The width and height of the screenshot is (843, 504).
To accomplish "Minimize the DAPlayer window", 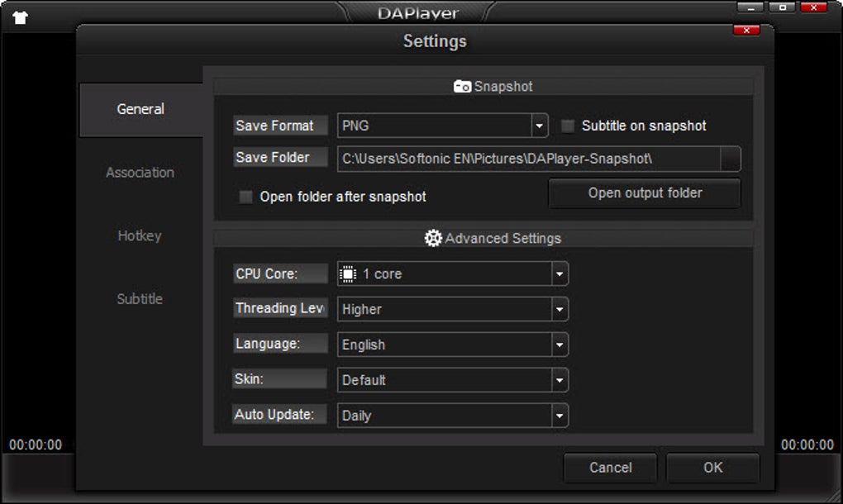I will coord(750,7).
